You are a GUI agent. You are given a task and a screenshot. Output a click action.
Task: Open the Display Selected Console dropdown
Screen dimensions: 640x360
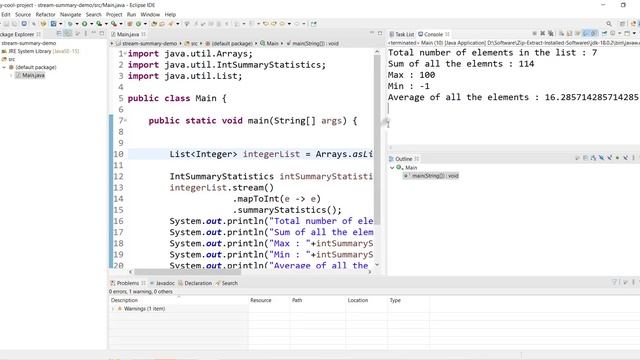pyautogui.click(x=620, y=33)
